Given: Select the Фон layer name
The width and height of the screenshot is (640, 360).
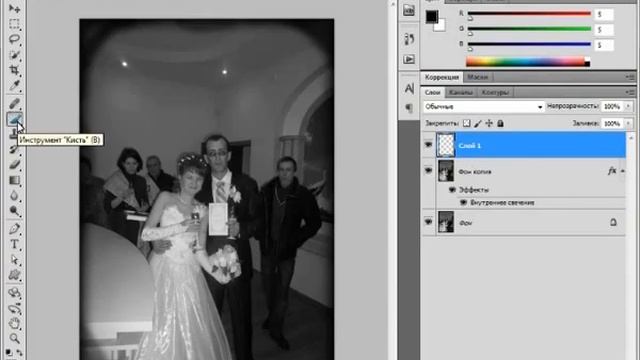Looking at the screenshot, I should (x=466, y=223).
